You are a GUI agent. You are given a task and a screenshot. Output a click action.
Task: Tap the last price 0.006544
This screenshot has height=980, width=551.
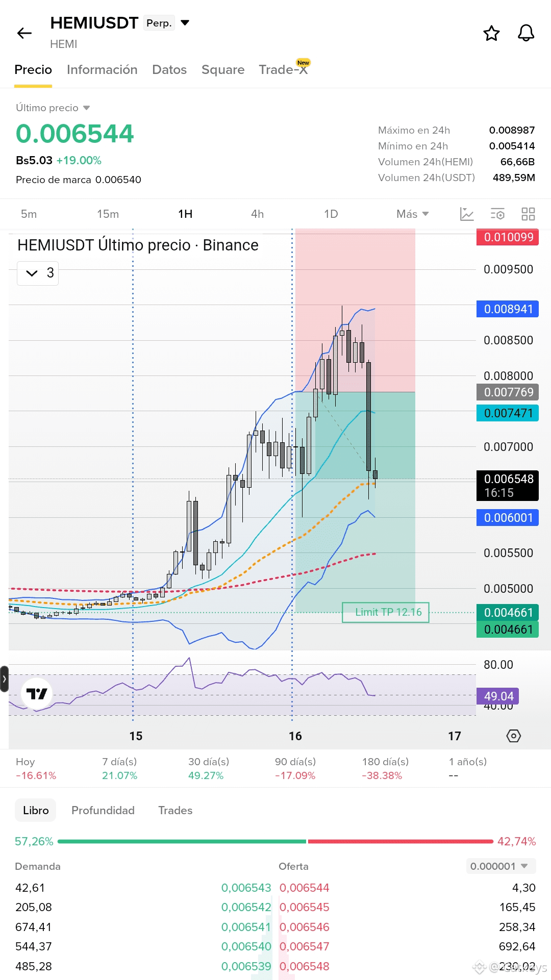[x=75, y=134]
